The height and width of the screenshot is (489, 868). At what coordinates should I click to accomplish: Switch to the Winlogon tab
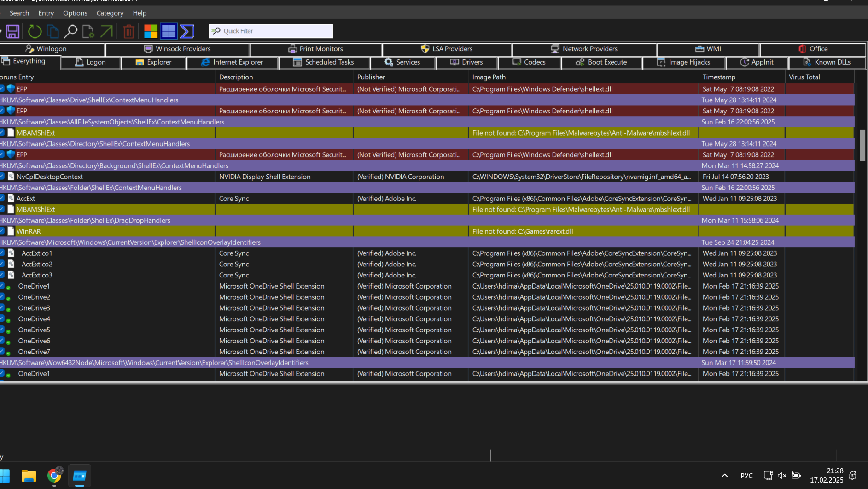[x=52, y=49]
